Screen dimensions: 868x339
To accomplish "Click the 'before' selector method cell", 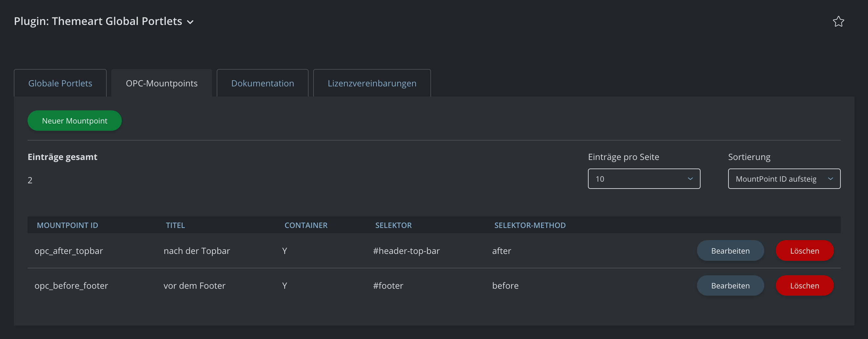I will click(x=505, y=286).
